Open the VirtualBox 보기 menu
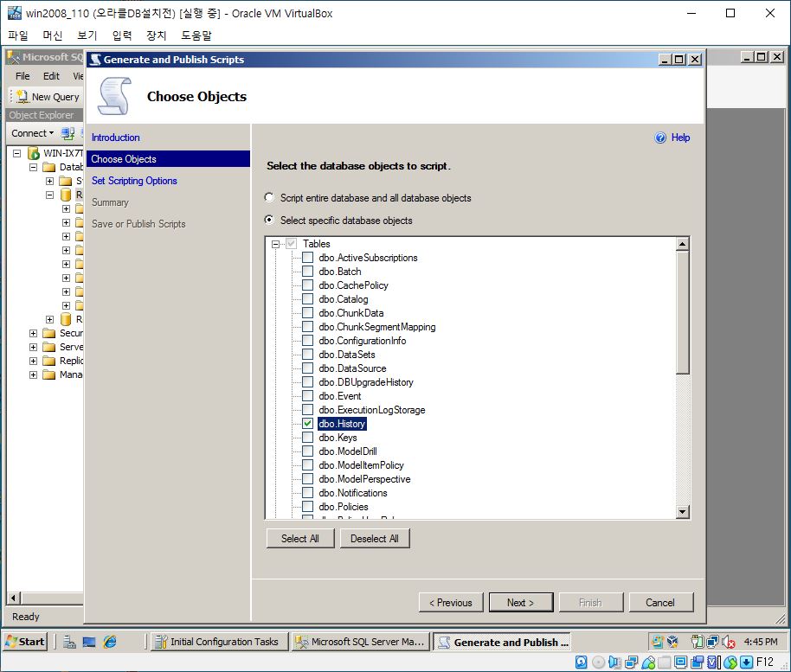Viewport: 791px width, 672px height. pos(87,35)
